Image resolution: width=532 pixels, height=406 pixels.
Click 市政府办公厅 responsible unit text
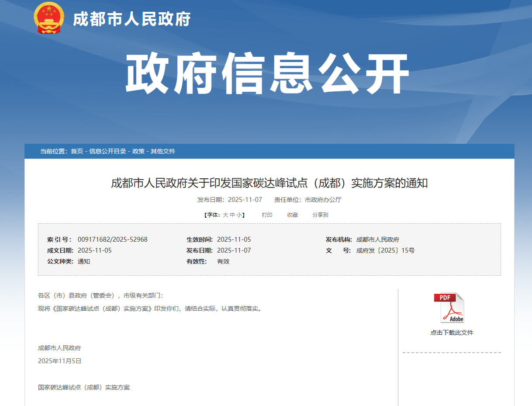pyautogui.click(x=323, y=200)
